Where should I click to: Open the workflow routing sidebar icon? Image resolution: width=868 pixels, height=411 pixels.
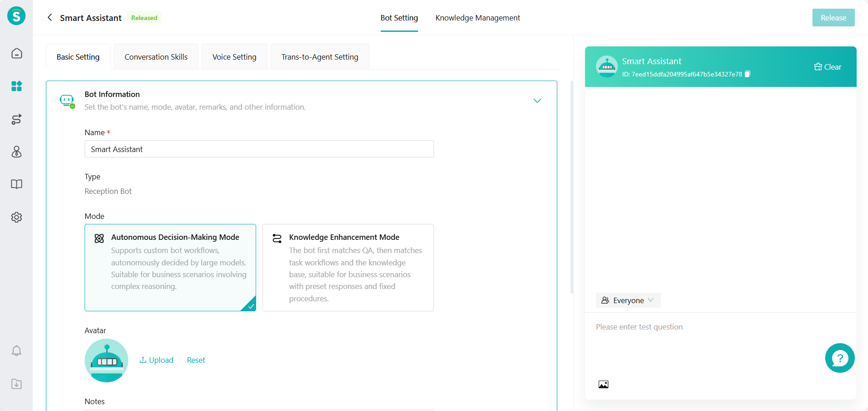[17, 119]
